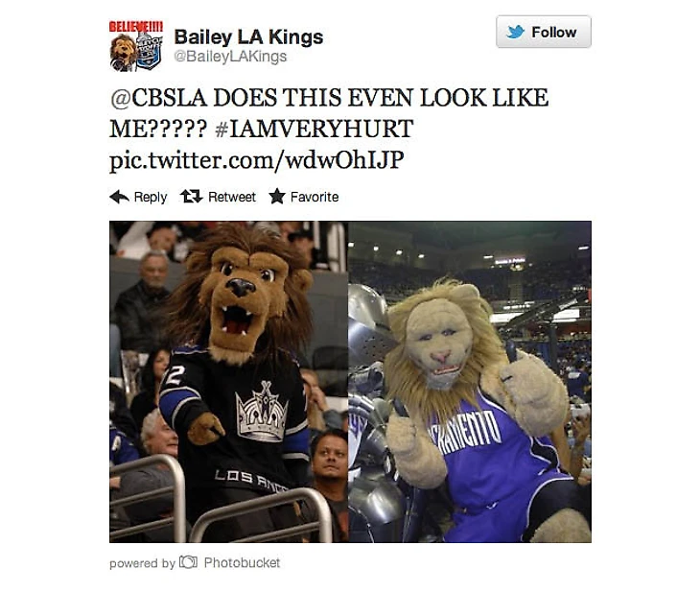The image size is (700, 593).
Task: Open the @BaileyLAKings handle link
Action: [230, 57]
